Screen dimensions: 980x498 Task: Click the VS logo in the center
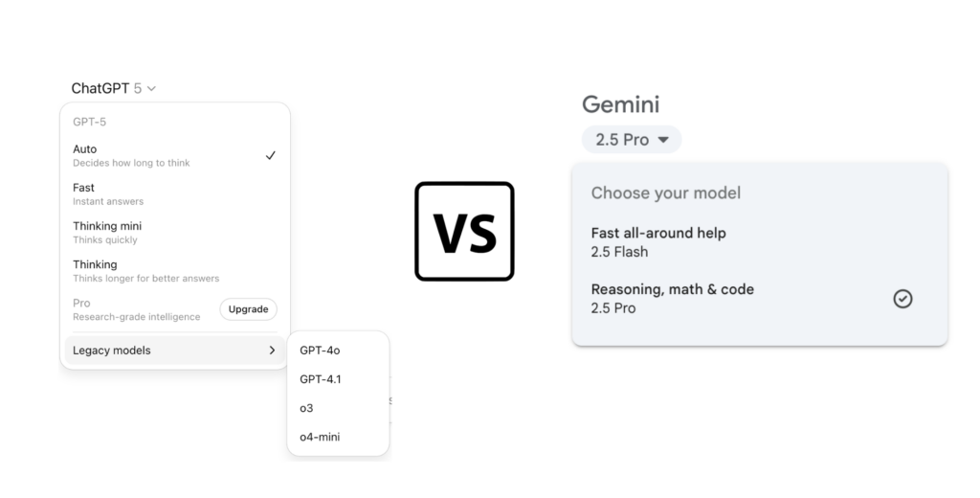464,231
